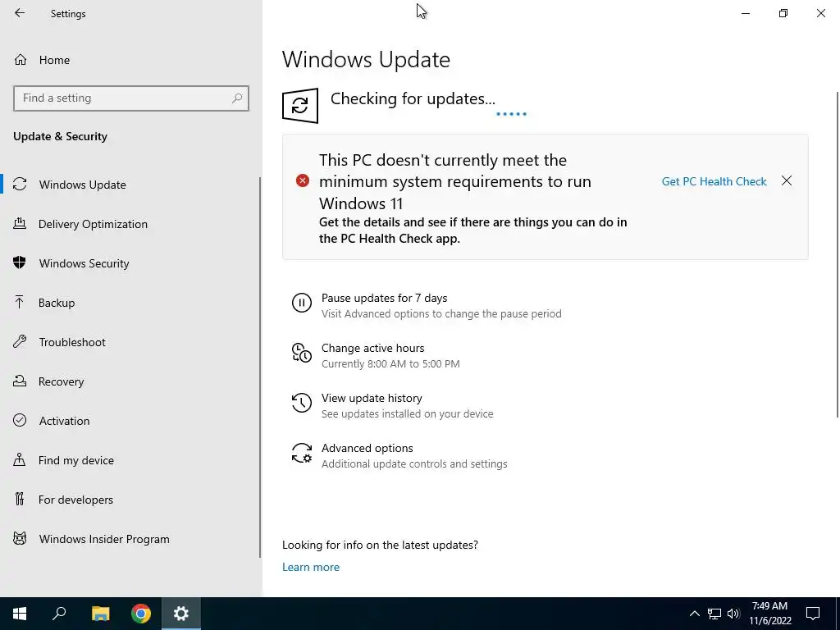Click 'Visit Advanced options to change the pause period'

[x=441, y=314]
